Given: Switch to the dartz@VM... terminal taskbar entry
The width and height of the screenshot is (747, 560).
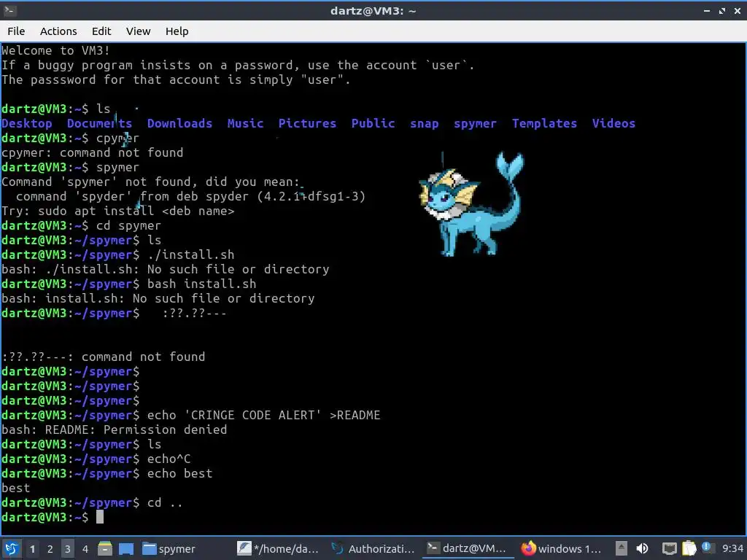Looking at the screenshot, I should [468, 548].
